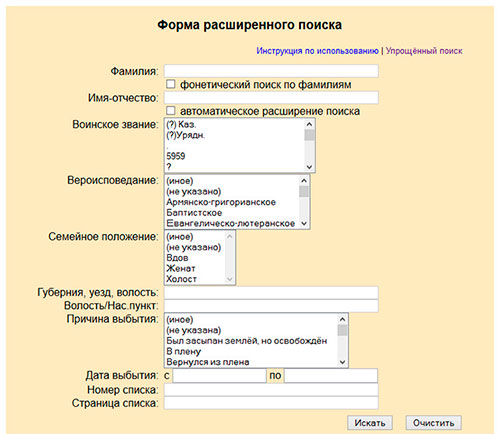The width and height of the screenshot is (500, 434).
Task: Select '(не указано)' in Семейное положение list
Action: coord(195,247)
